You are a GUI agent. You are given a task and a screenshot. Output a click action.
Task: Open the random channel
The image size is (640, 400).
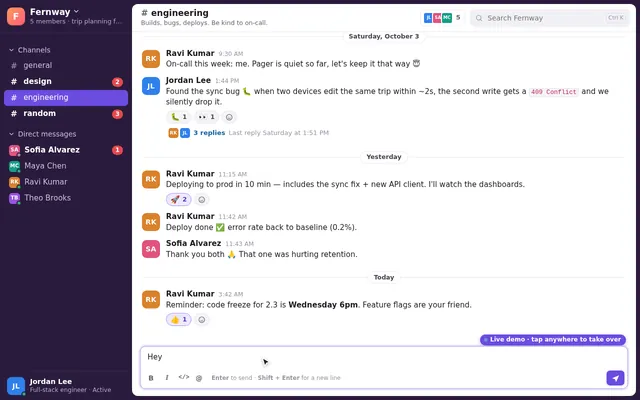[66, 113]
